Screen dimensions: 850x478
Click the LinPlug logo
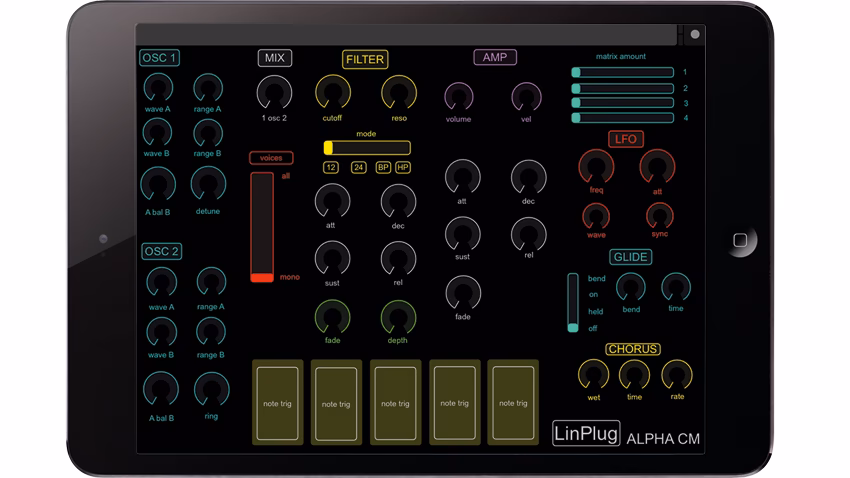(586, 434)
